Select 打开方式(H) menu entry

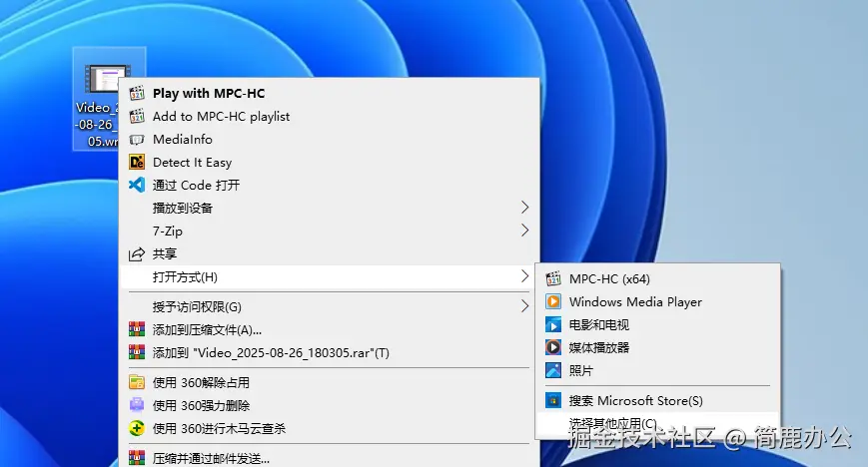point(330,276)
